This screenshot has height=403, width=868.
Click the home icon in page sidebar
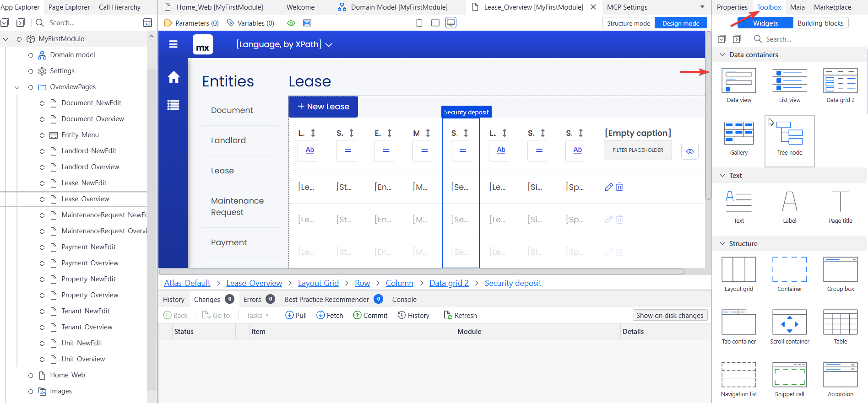174,77
